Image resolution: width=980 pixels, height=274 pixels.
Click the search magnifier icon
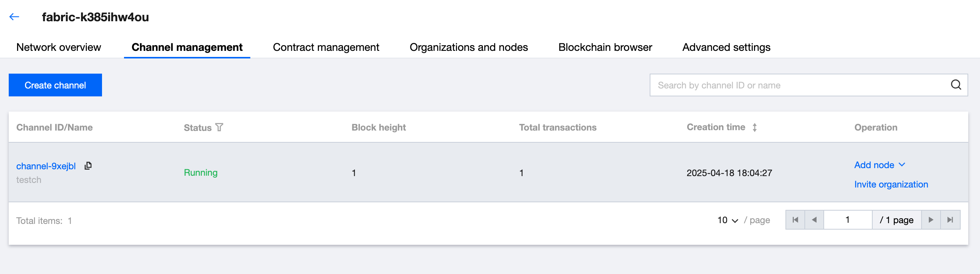(x=956, y=85)
